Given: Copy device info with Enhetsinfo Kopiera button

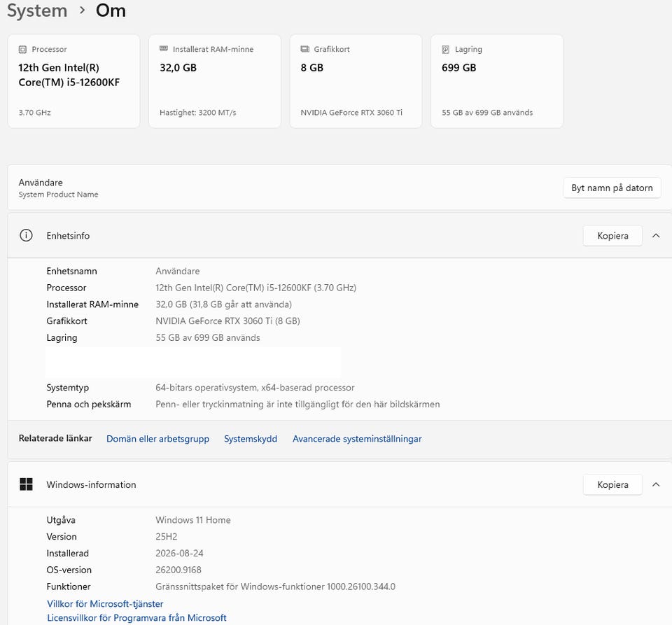Looking at the screenshot, I should point(612,236).
